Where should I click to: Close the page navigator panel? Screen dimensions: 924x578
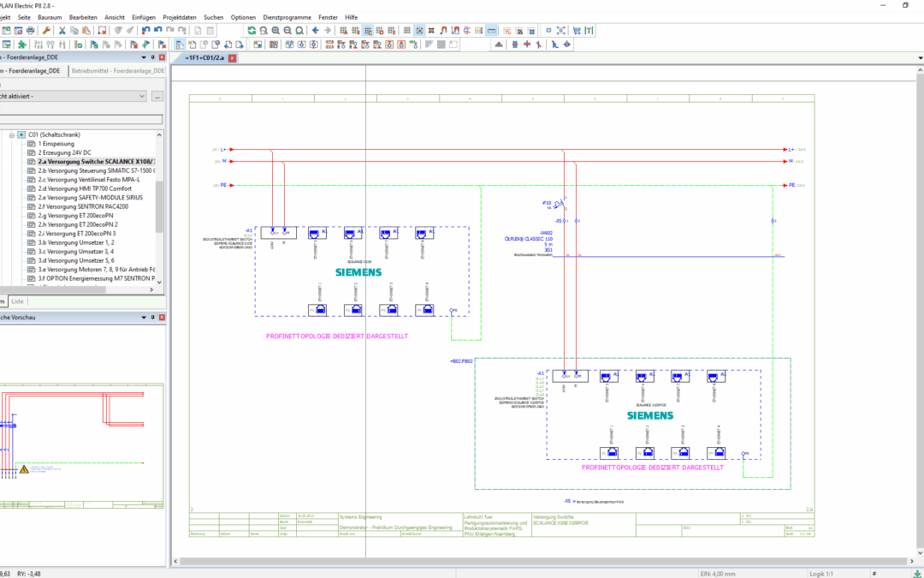click(162, 57)
